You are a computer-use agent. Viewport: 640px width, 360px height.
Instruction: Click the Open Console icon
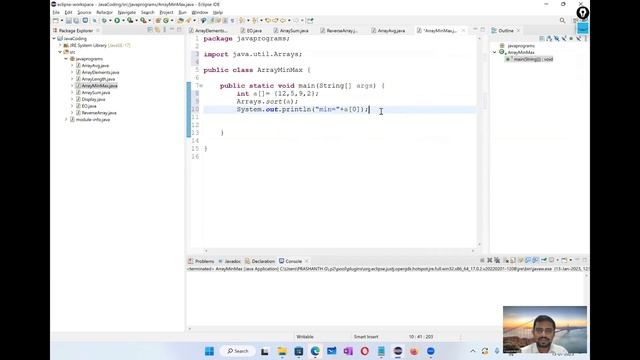(x=564, y=260)
